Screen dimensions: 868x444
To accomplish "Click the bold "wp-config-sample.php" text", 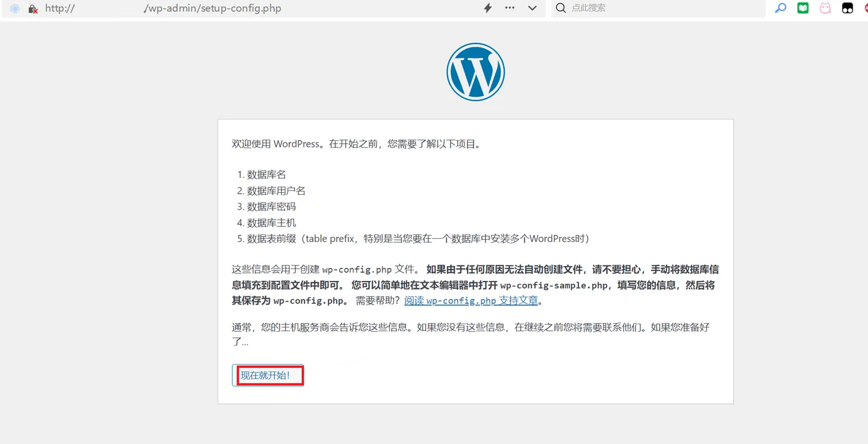I will 554,285.
